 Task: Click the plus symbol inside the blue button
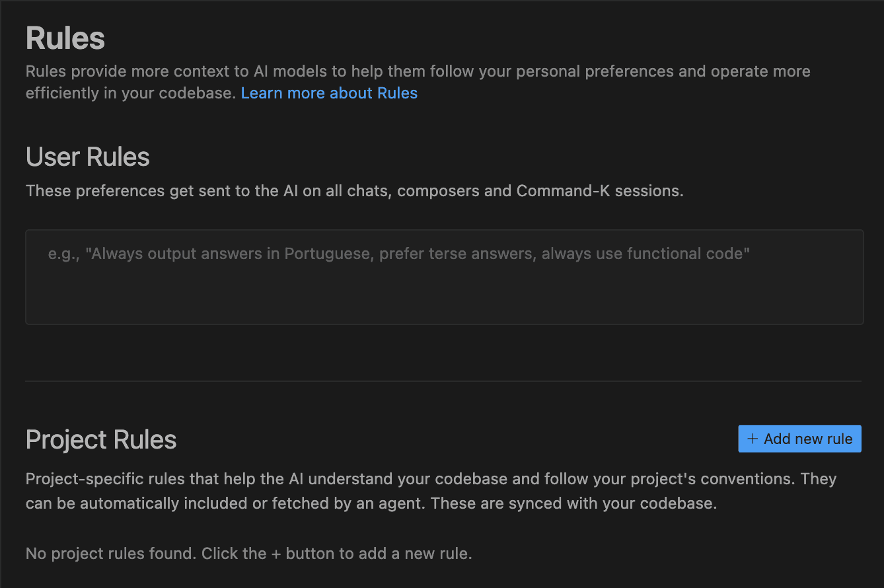tap(753, 438)
